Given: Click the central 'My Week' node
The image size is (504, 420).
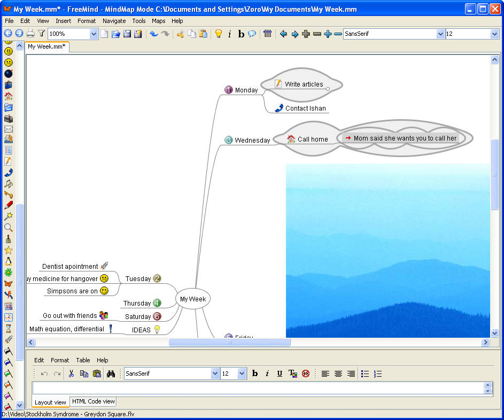Looking at the screenshot, I should click(x=192, y=299).
